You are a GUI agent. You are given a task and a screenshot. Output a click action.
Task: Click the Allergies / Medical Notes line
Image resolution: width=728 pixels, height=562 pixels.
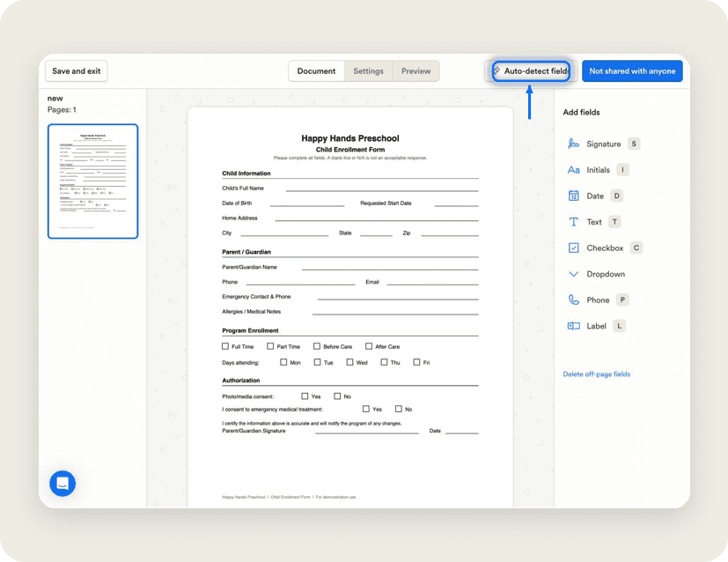395,314
